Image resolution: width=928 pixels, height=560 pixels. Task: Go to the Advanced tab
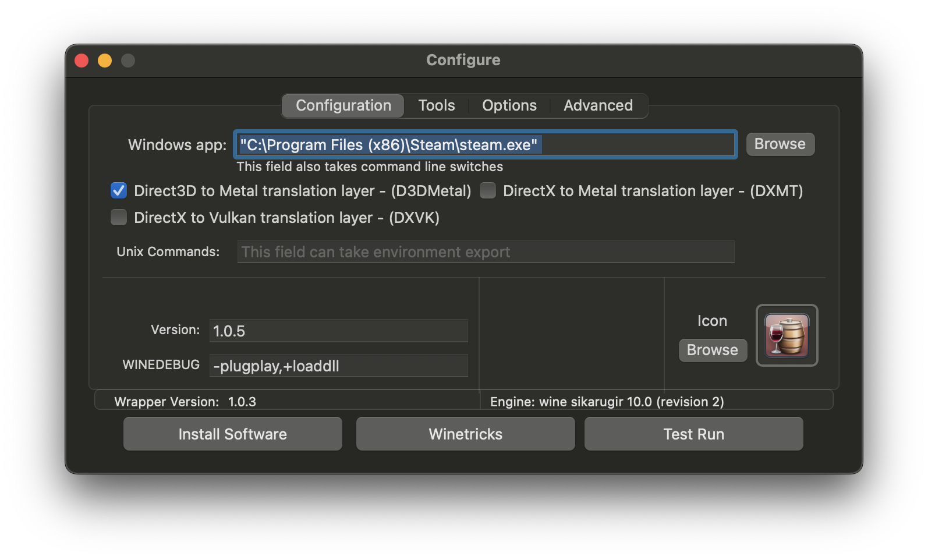pos(598,105)
